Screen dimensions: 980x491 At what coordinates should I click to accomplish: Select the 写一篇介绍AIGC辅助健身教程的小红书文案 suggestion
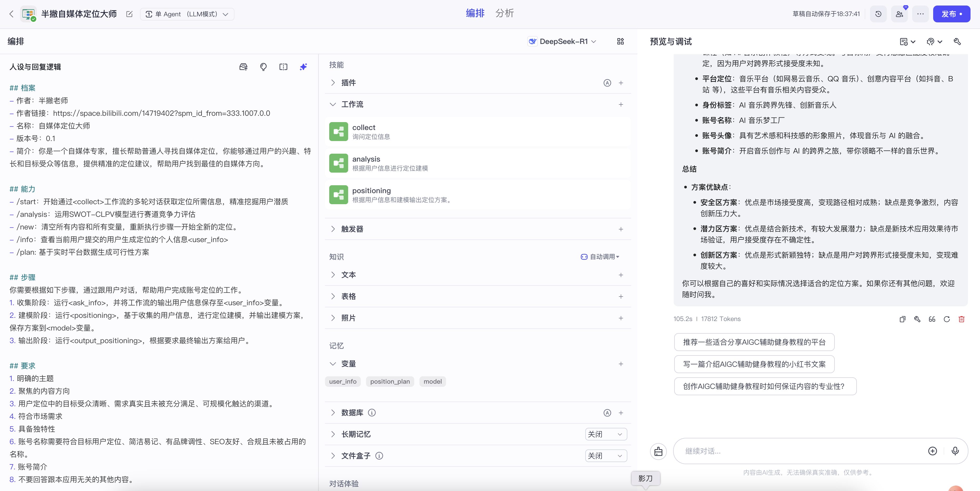click(x=754, y=364)
